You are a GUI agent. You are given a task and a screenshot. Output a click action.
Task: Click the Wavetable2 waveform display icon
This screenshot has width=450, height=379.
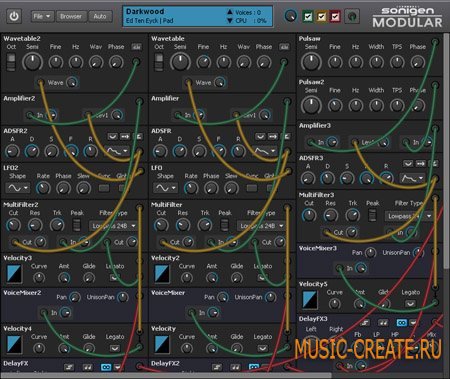136,47
